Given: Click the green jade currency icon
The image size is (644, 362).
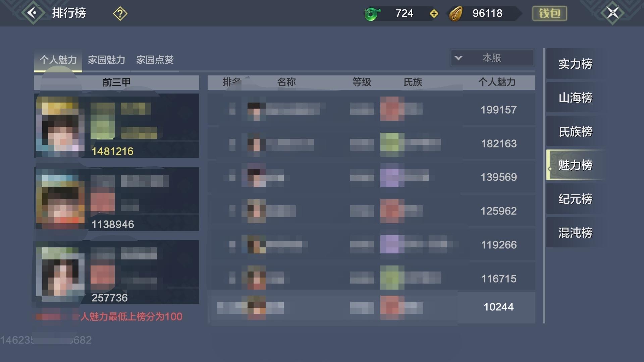Looking at the screenshot, I should tap(372, 14).
